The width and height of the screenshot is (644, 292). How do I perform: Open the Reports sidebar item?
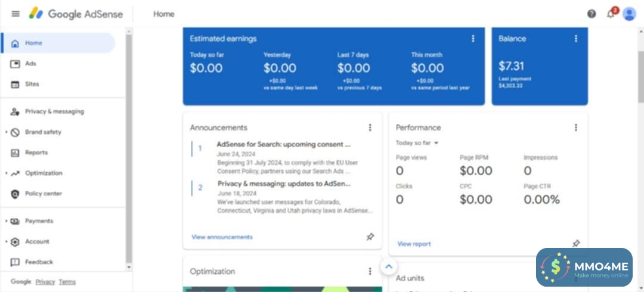36,153
